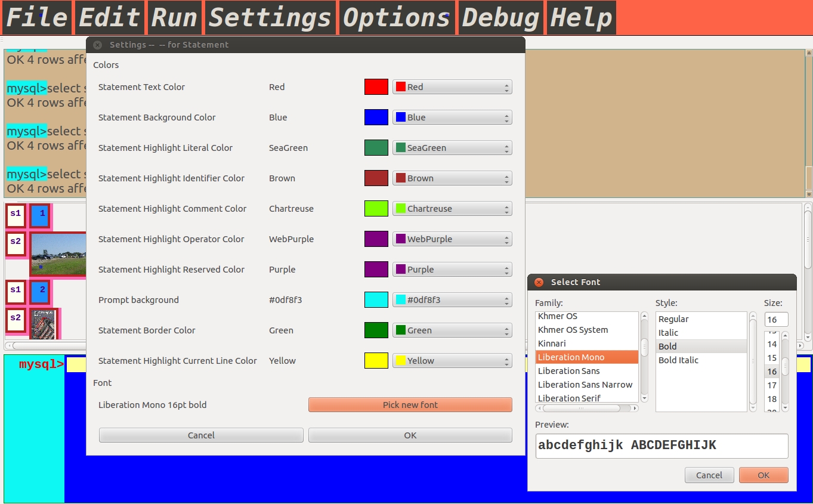Select Liberation Mono font family
The image size is (813, 504).
pos(587,357)
